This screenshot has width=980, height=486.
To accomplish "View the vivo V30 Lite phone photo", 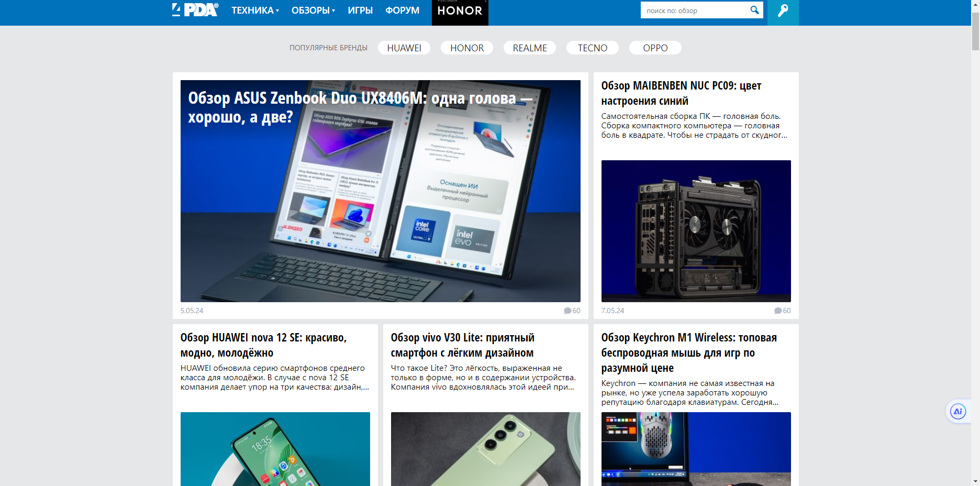I will pyautogui.click(x=486, y=449).
